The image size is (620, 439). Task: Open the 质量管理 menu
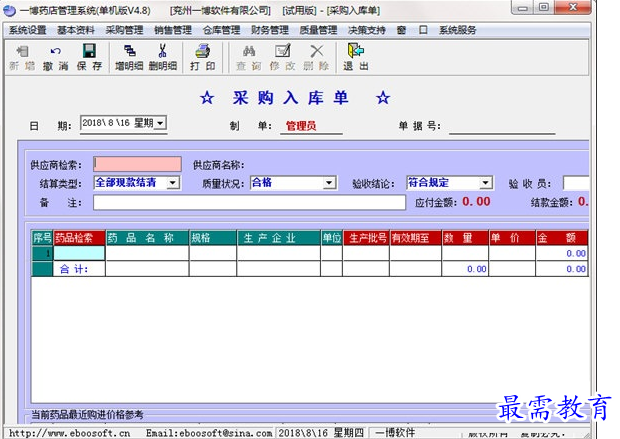pos(318,30)
